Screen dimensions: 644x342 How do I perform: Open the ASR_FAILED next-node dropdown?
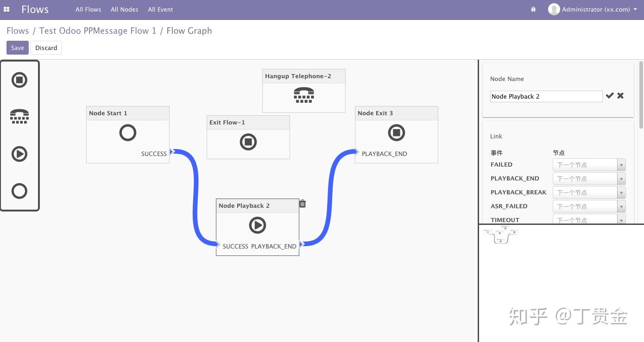[x=589, y=206]
